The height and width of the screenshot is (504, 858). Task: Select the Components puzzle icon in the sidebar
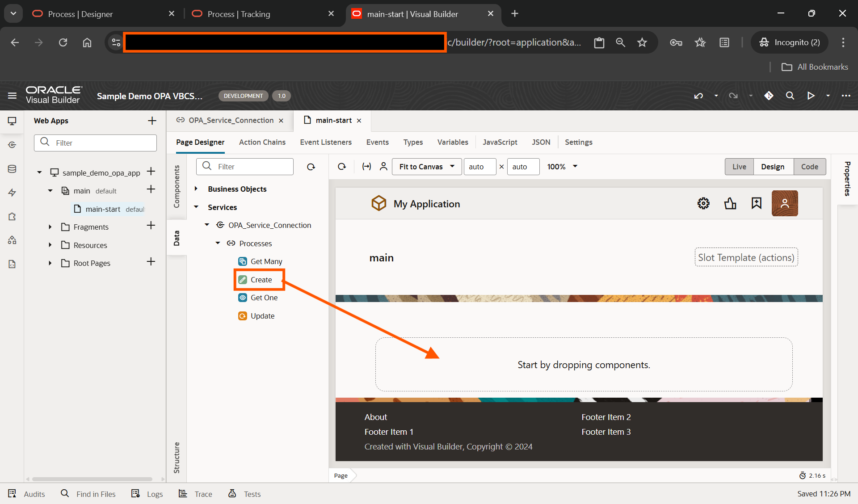point(12,217)
